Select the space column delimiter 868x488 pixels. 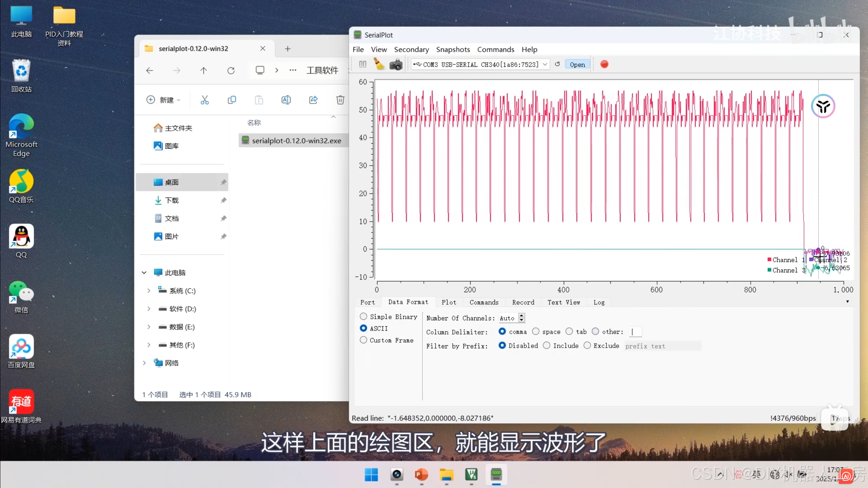[x=536, y=331]
